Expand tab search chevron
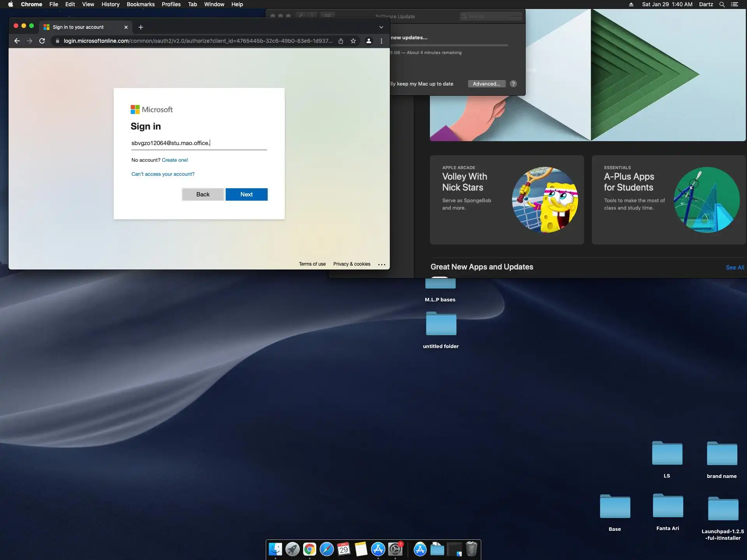This screenshot has height=560, width=747. coord(381,27)
